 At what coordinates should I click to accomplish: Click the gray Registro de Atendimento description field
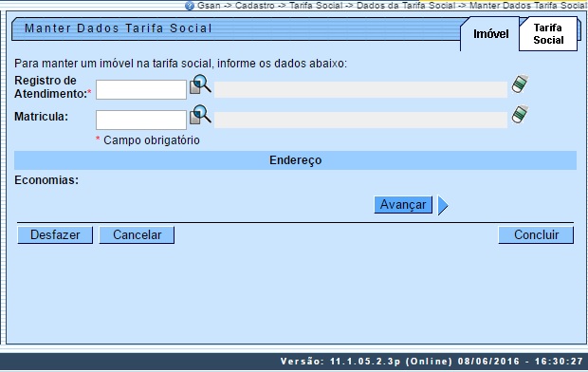pos(360,90)
